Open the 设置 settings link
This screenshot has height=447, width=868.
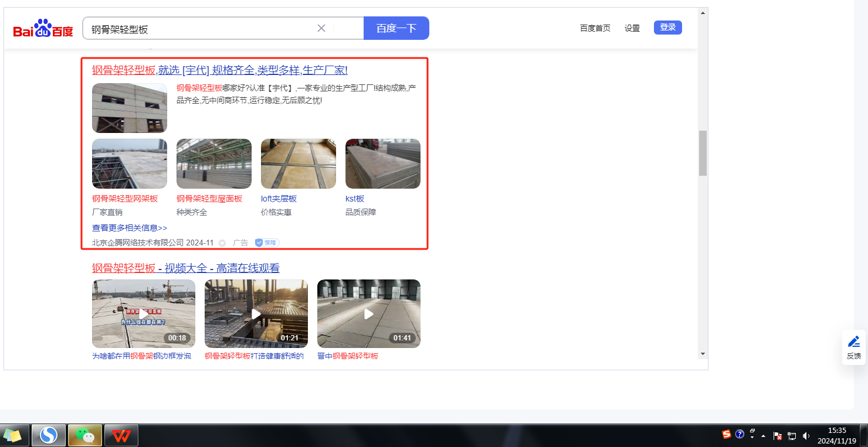pyautogui.click(x=632, y=28)
